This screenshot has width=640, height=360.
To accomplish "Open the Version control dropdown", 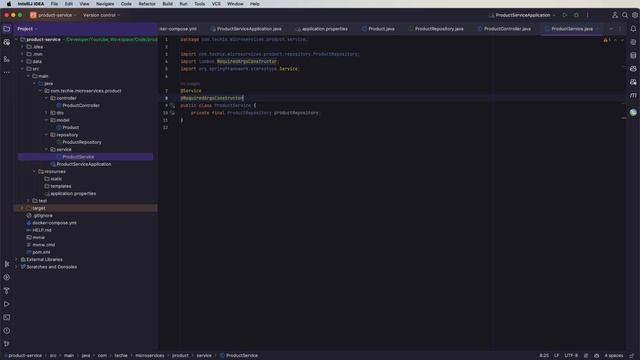I will [101, 15].
